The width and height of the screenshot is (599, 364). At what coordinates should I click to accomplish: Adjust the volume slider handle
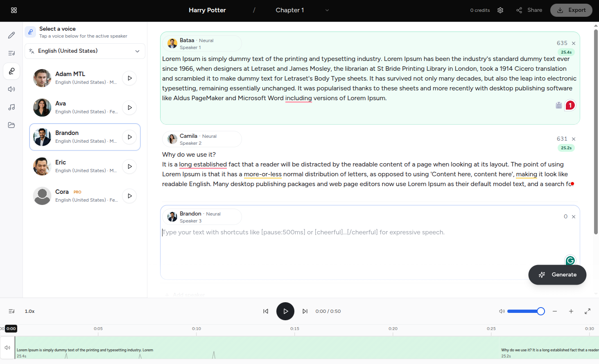tap(541, 311)
